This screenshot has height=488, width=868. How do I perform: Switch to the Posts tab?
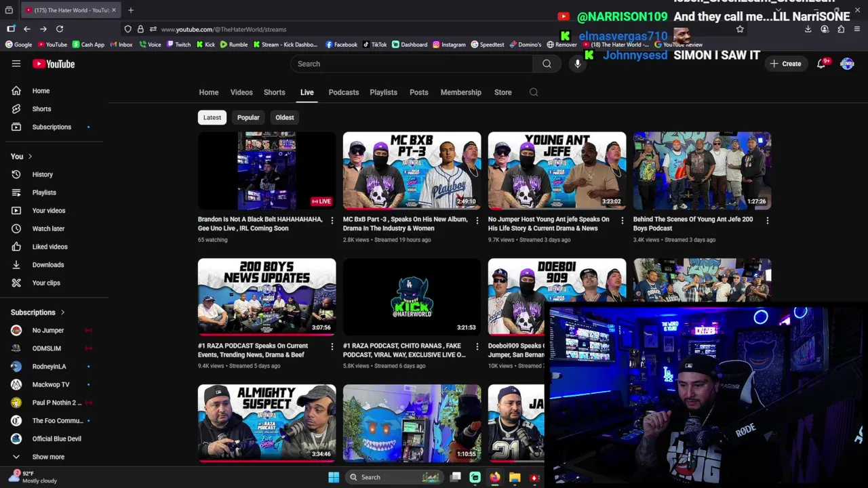419,92
